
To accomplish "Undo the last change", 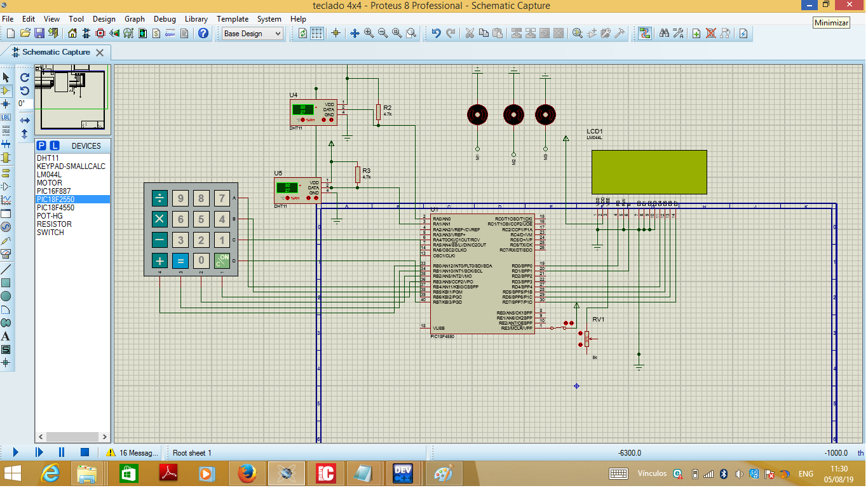I will pyautogui.click(x=436, y=33).
